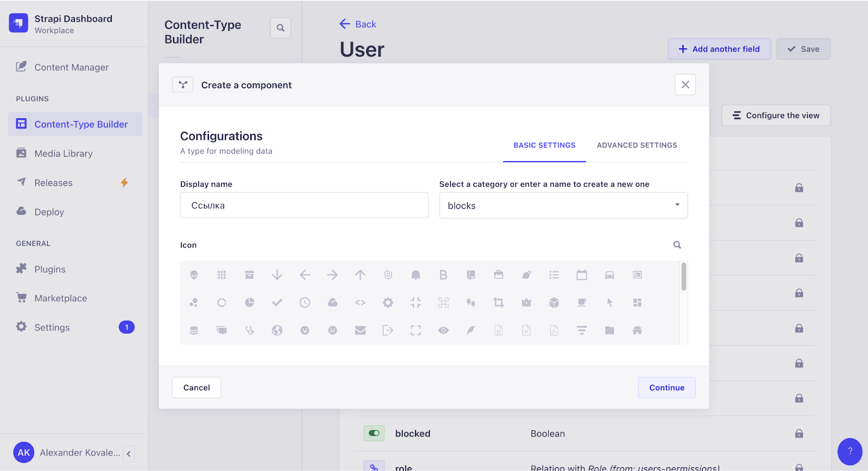Choose the code brackets icon
The width and height of the screenshot is (868, 471).
pos(360,303)
